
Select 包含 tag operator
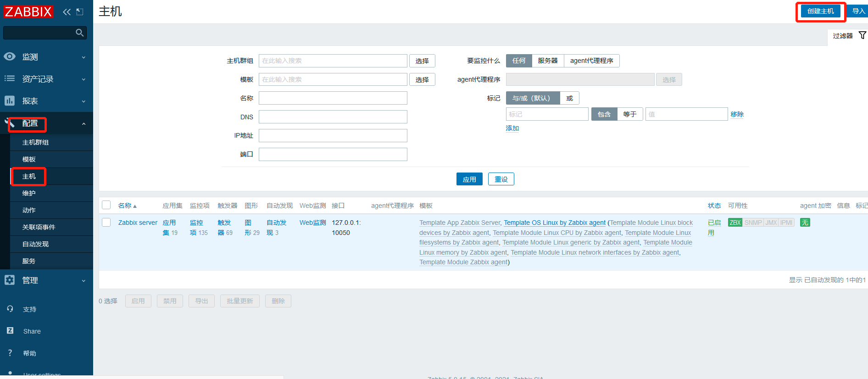(x=604, y=114)
